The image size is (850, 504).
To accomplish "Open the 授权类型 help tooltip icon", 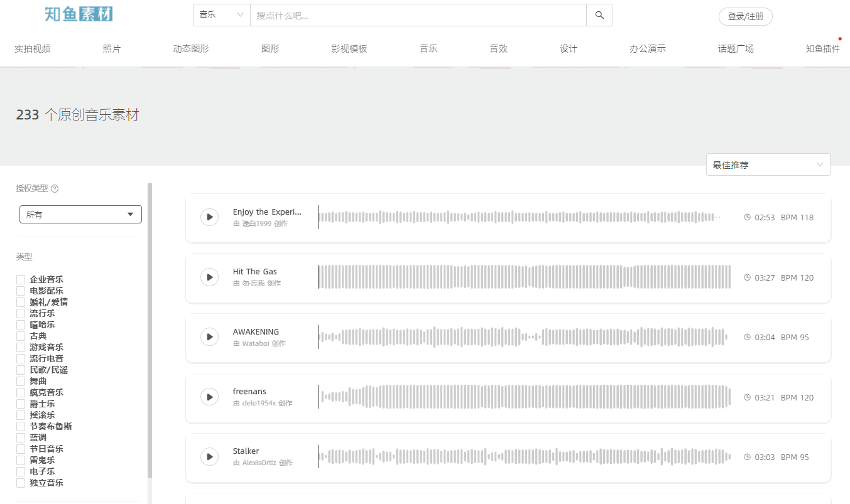I will tap(54, 188).
